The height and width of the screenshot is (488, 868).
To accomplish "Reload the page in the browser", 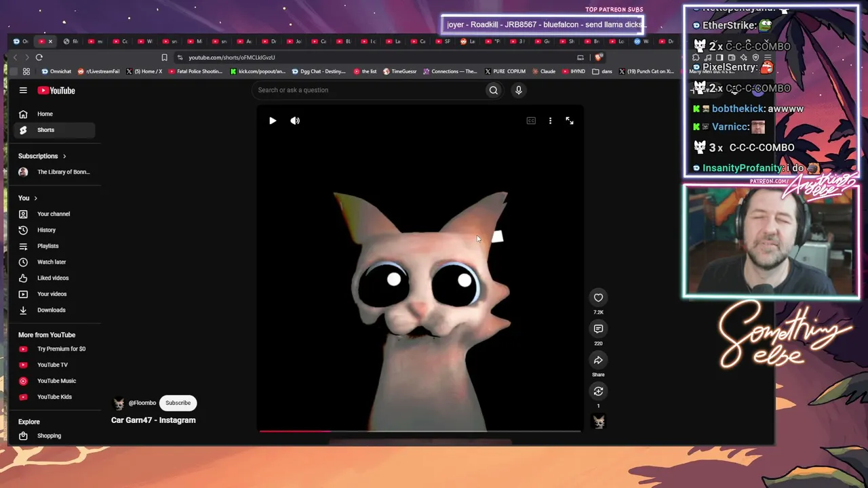I will point(39,58).
